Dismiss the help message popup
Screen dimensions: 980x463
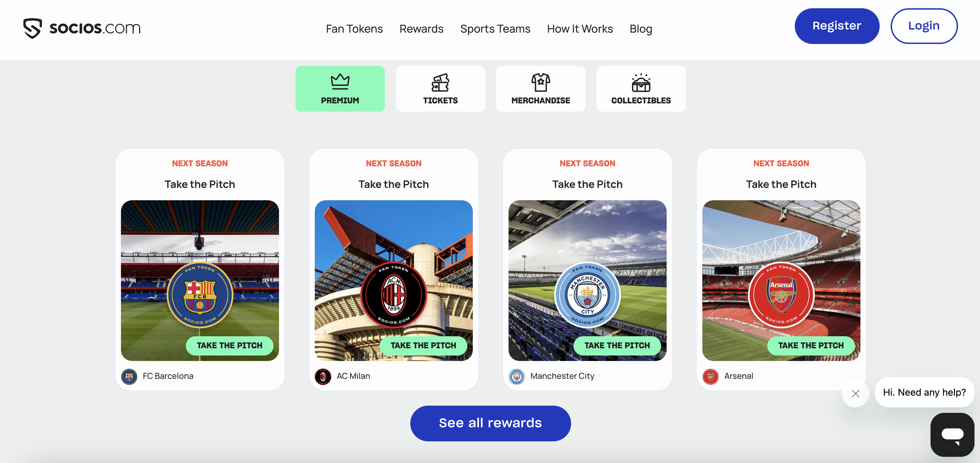point(855,393)
